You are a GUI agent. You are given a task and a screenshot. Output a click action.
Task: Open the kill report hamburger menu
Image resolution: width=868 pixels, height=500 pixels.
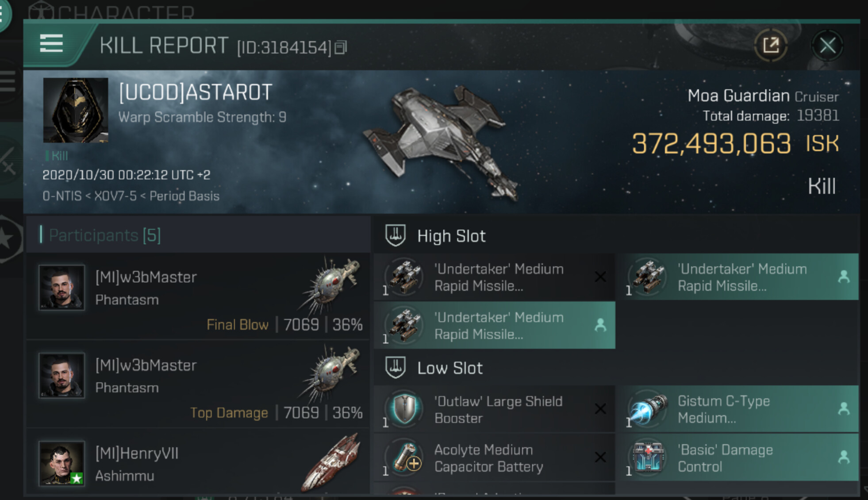pyautogui.click(x=51, y=44)
